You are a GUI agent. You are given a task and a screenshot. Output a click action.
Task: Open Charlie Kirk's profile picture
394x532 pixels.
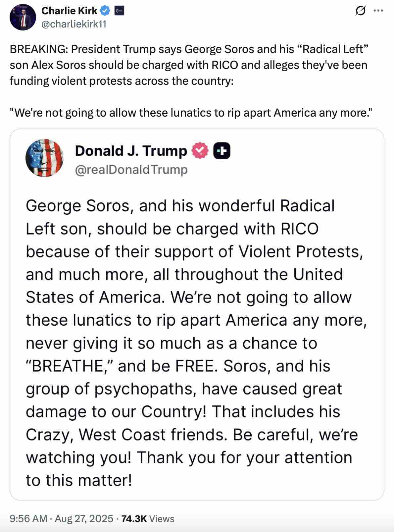click(23, 17)
